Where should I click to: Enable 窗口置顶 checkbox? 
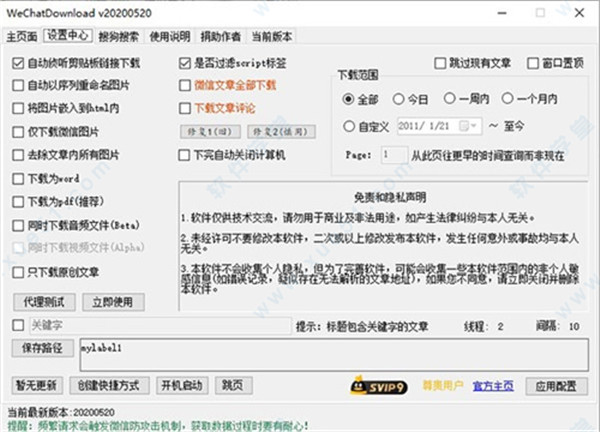pos(533,63)
